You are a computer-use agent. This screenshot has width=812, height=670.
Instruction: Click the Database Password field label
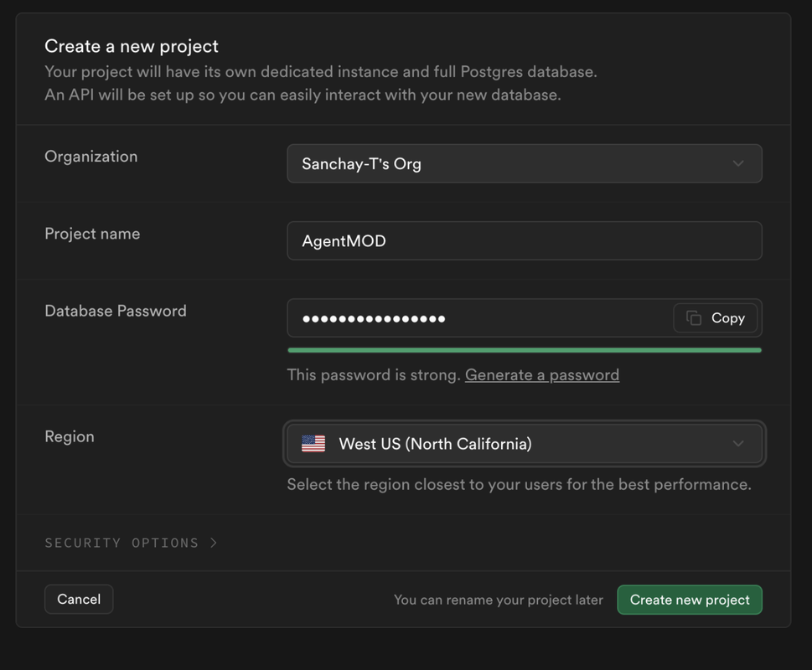tap(116, 311)
